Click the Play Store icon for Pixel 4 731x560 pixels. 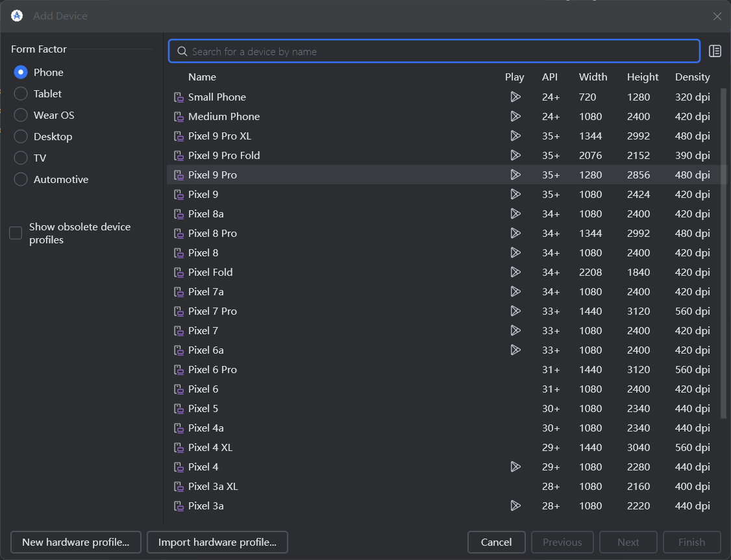515,467
